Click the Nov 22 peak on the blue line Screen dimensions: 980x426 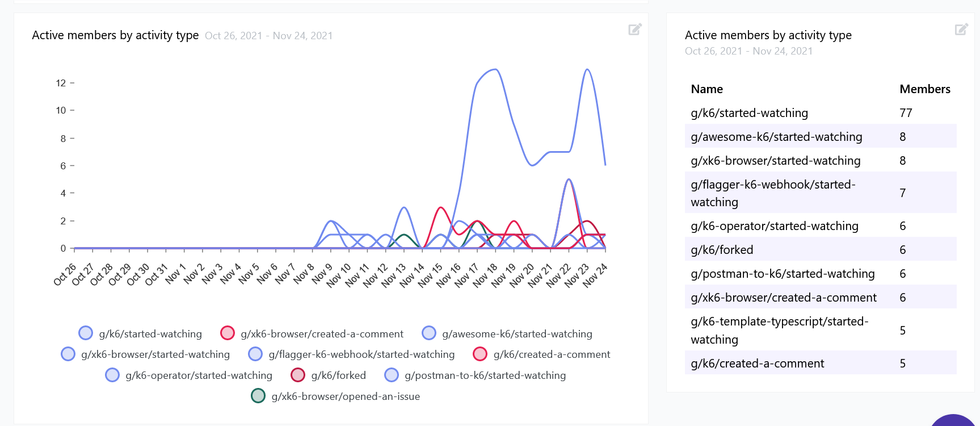pos(569,179)
